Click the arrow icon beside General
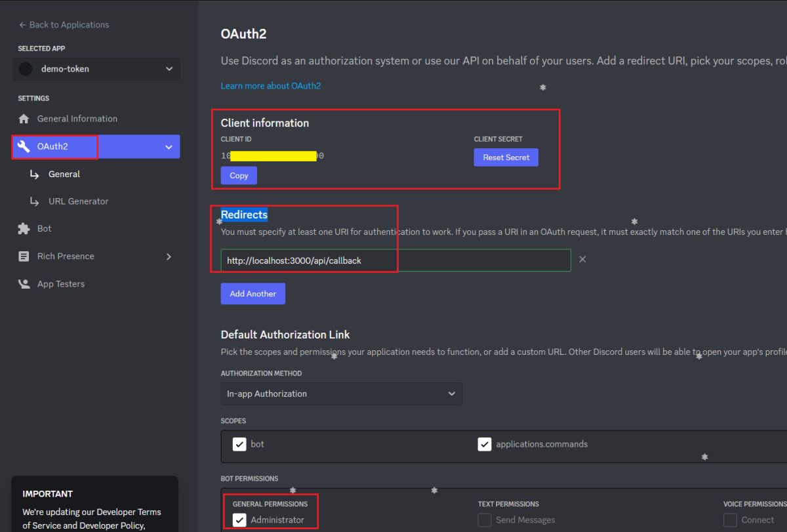Screen dimensions: 787x532 (x=35, y=174)
